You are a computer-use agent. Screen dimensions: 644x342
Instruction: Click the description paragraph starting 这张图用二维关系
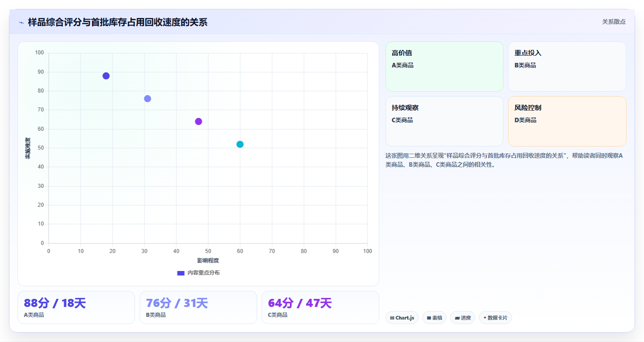506,160
